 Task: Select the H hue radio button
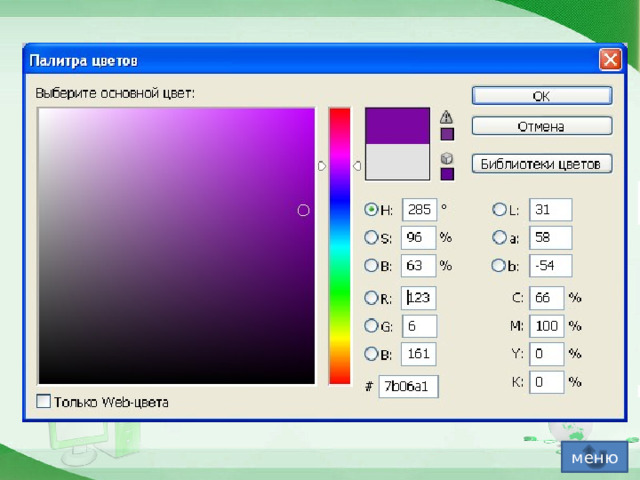(x=371, y=209)
